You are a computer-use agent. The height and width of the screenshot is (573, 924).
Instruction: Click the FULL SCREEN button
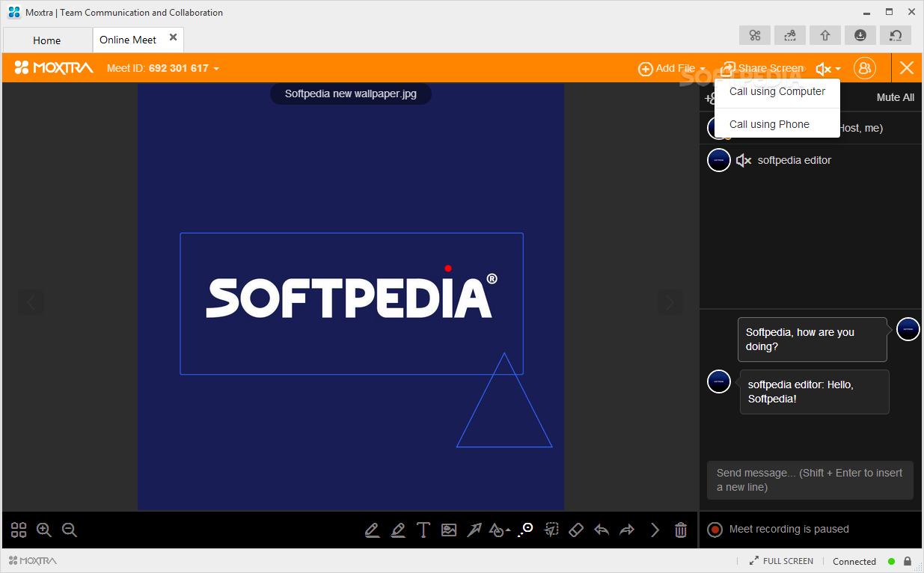coord(781,561)
